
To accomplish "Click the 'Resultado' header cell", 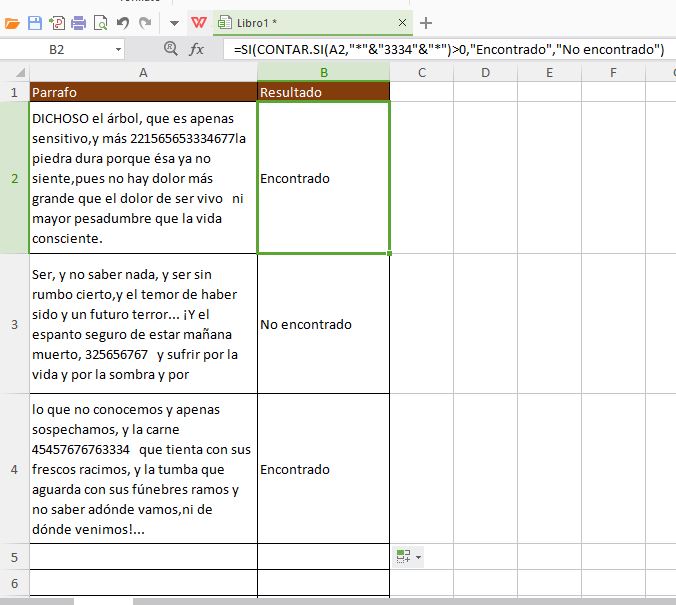I will pos(323,92).
